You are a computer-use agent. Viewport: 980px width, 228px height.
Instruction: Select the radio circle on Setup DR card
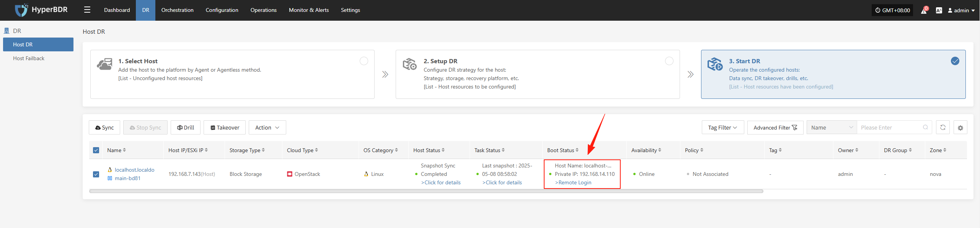click(669, 61)
